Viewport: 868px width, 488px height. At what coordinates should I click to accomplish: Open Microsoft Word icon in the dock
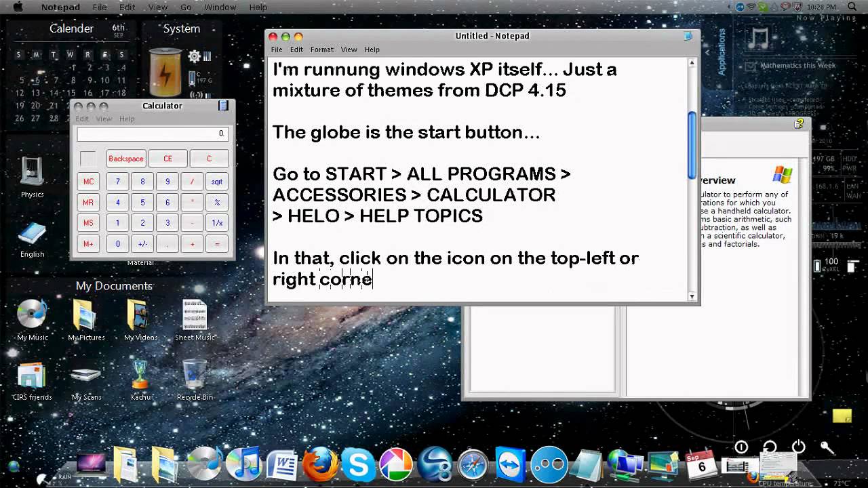coord(281,466)
